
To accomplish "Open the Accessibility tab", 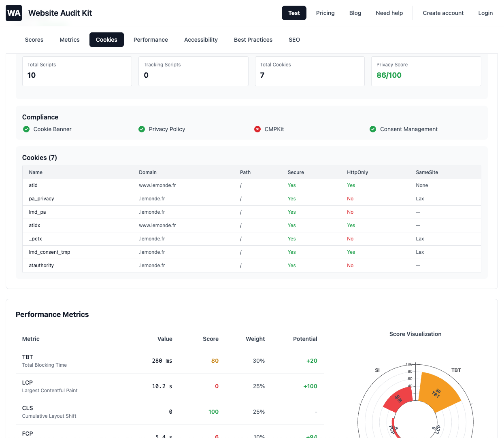I will click(201, 40).
